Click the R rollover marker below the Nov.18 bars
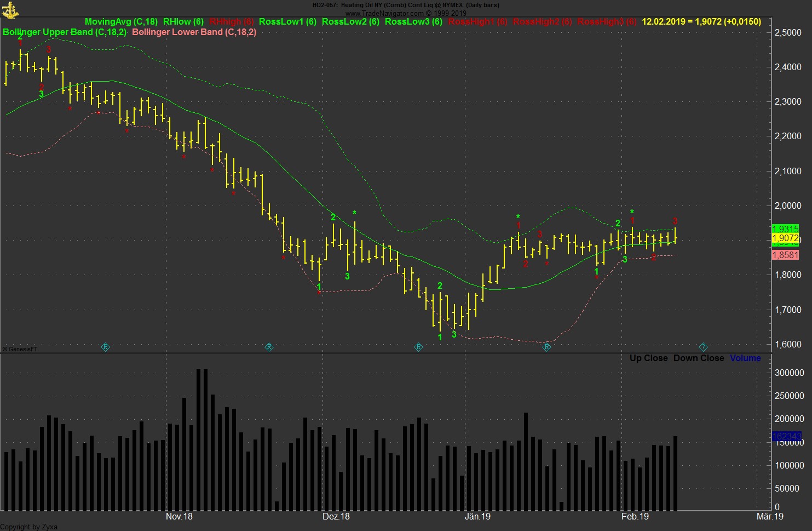Image resolution: width=812 pixels, height=531 pixels. click(x=105, y=347)
